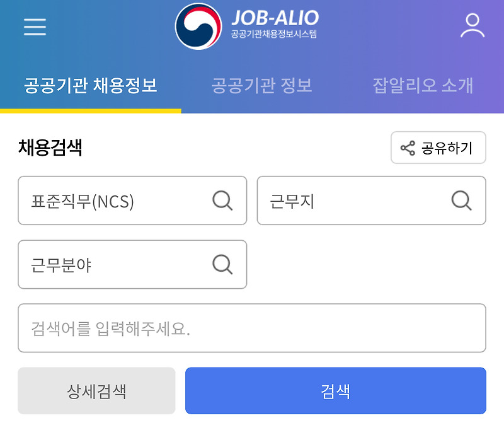Viewport: 504px width, 430px height.
Task: Focus the 검색어를 입력해주세요 search input
Action: (252, 328)
